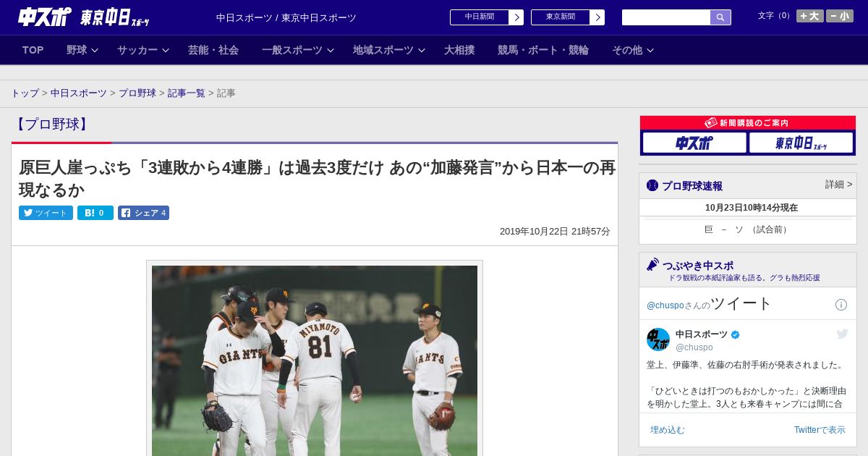The image size is (868, 456).
Task: Click the Chunichi Sports site logo
Action: (x=45, y=17)
